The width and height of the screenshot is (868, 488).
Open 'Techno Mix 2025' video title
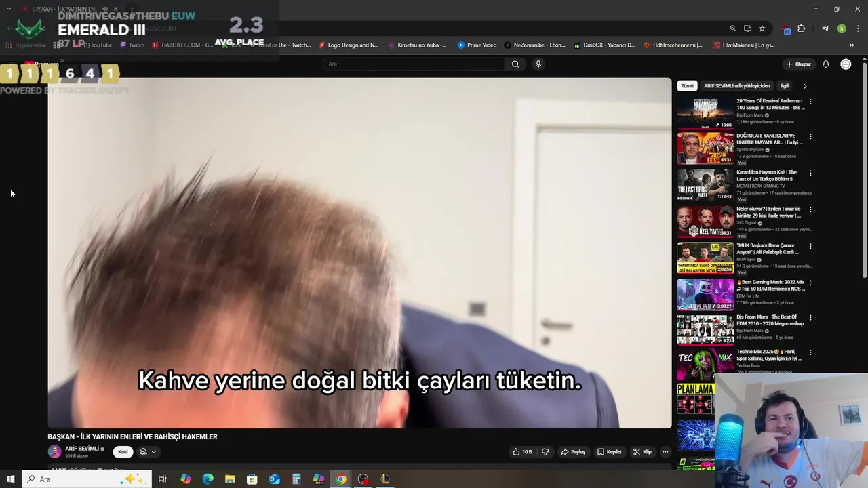[x=769, y=355]
